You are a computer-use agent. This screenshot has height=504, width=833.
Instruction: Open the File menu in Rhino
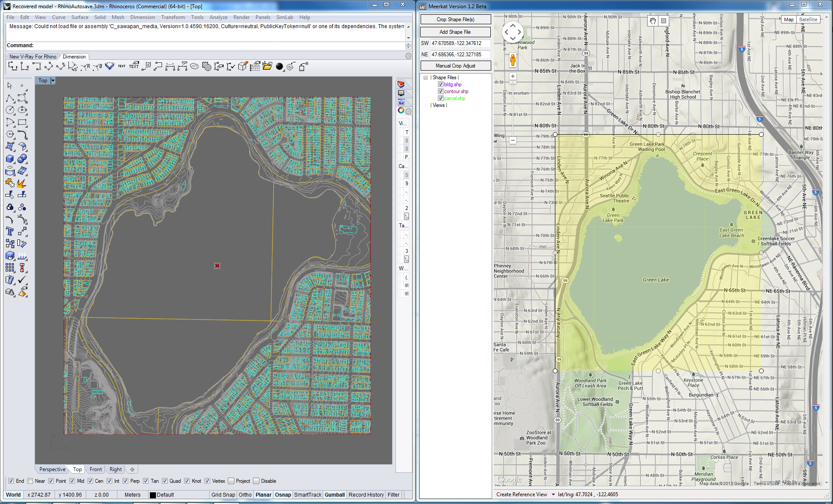coord(10,17)
